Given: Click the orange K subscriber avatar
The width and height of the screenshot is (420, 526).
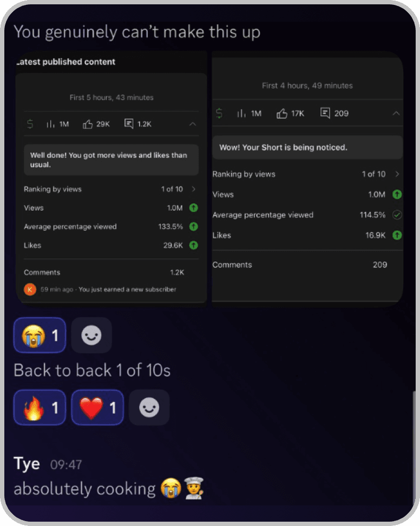Looking at the screenshot, I should tap(30, 290).
